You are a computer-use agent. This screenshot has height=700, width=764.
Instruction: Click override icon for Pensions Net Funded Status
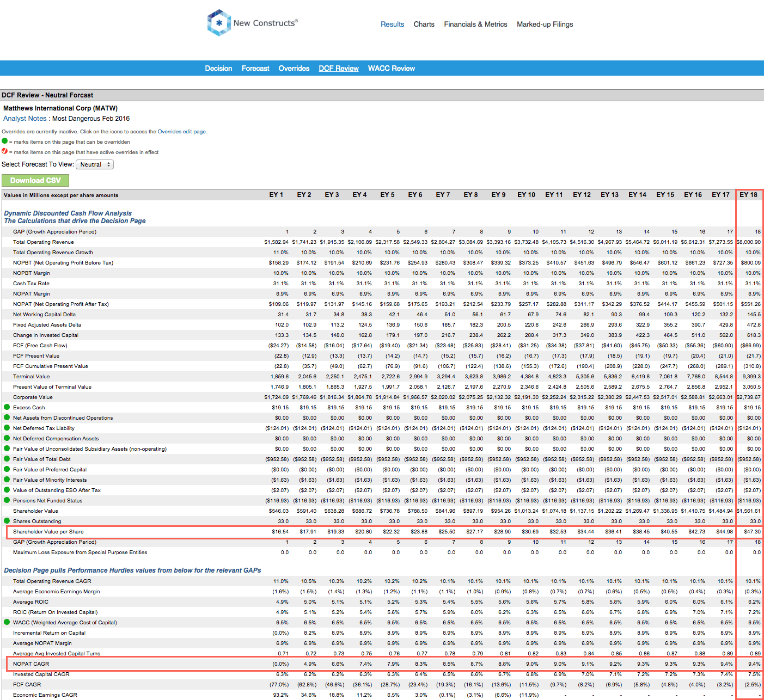[7, 500]
